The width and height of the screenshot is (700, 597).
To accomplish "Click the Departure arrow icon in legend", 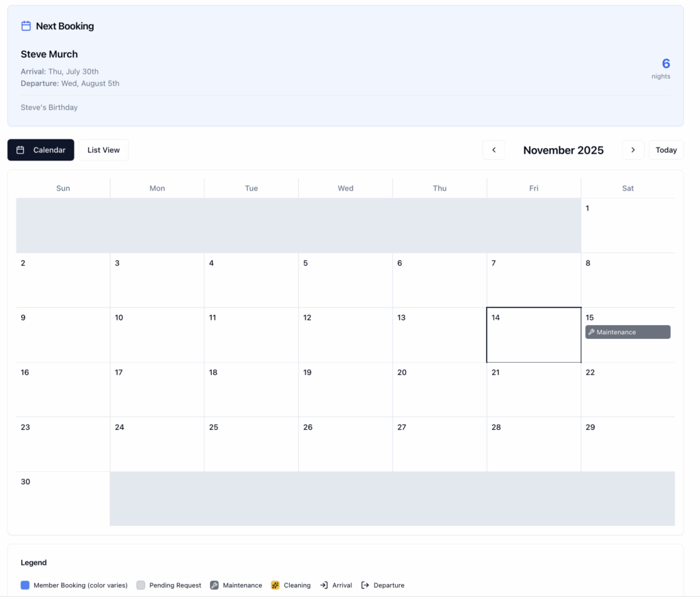I will 365,585.
